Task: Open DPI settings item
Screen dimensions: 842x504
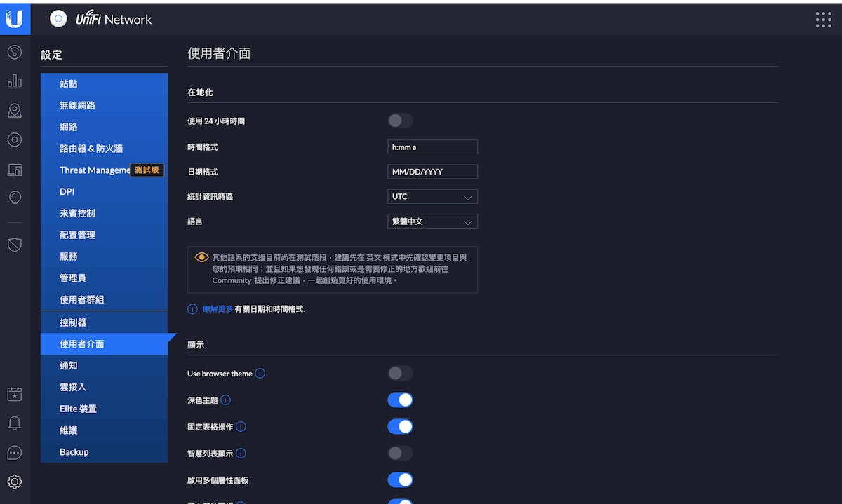Action: tap(104, 192)
